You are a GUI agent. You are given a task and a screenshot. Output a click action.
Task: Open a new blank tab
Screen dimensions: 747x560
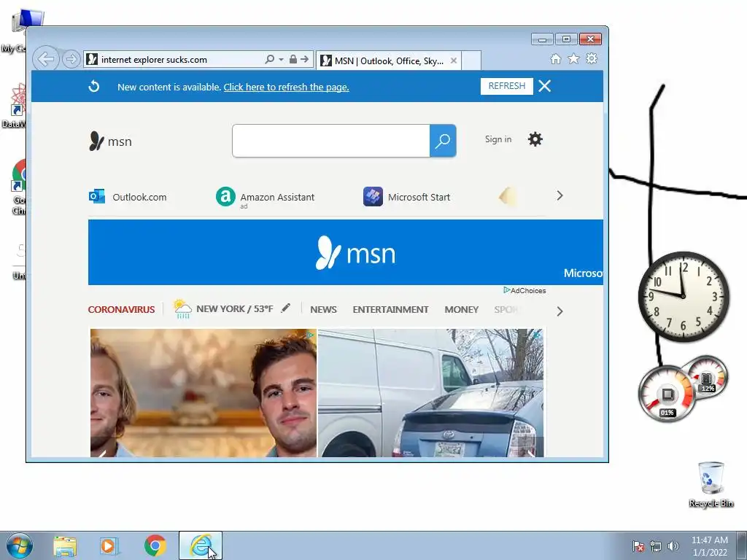[471, 61]
